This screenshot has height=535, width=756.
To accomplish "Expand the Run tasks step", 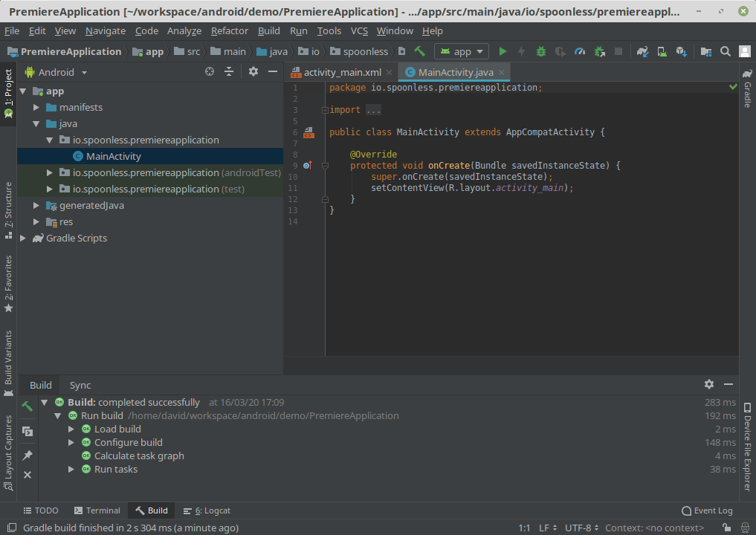I will click(71, 469).
